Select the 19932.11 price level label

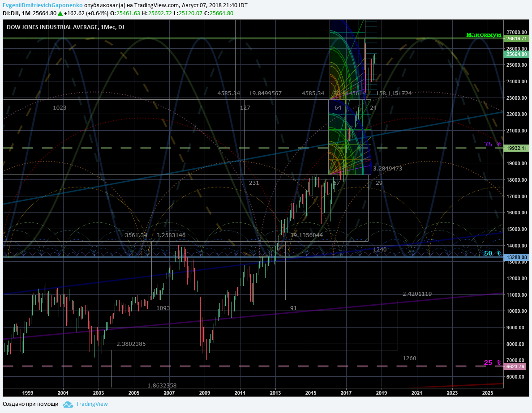pos(516,148)
